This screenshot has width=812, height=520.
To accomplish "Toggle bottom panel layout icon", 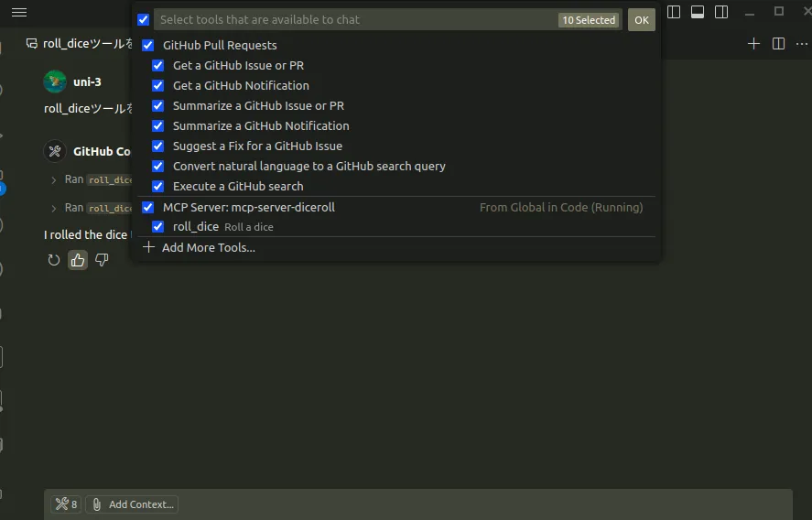I will pyautogui.click(x=697, y=11).
